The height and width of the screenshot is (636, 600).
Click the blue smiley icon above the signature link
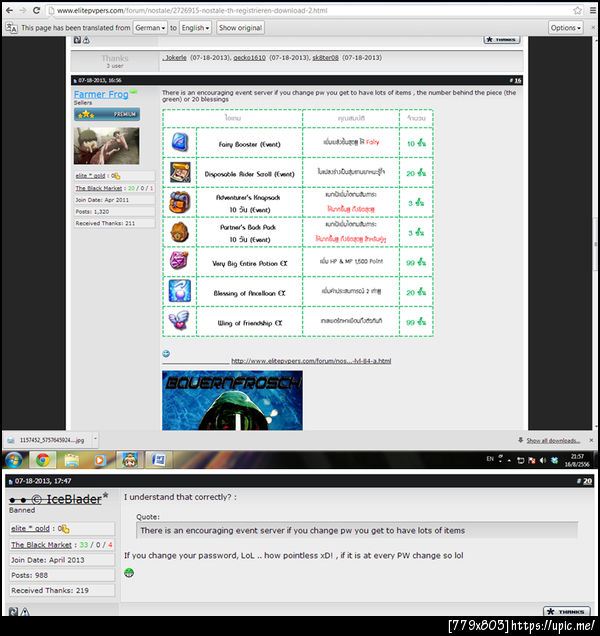tap(166, 353)
